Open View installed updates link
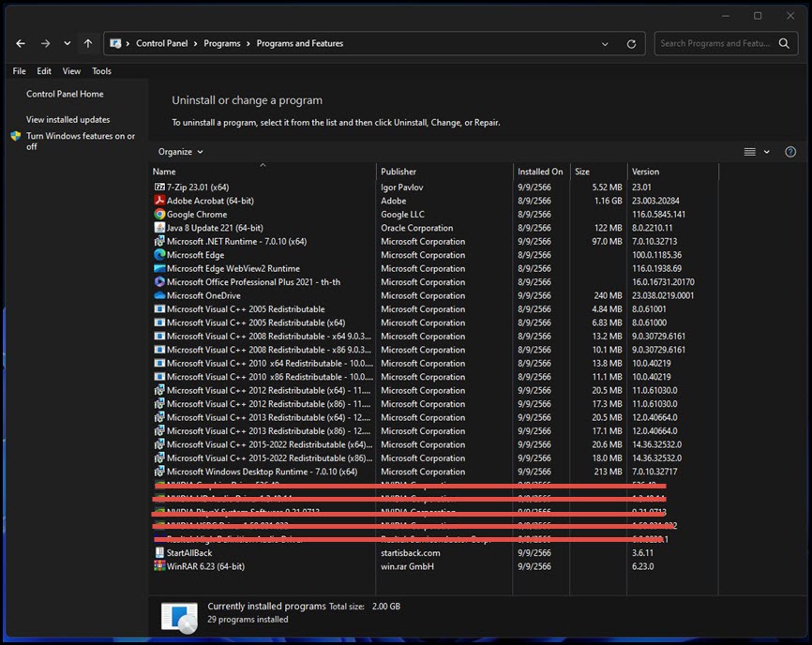 point(68,120)
